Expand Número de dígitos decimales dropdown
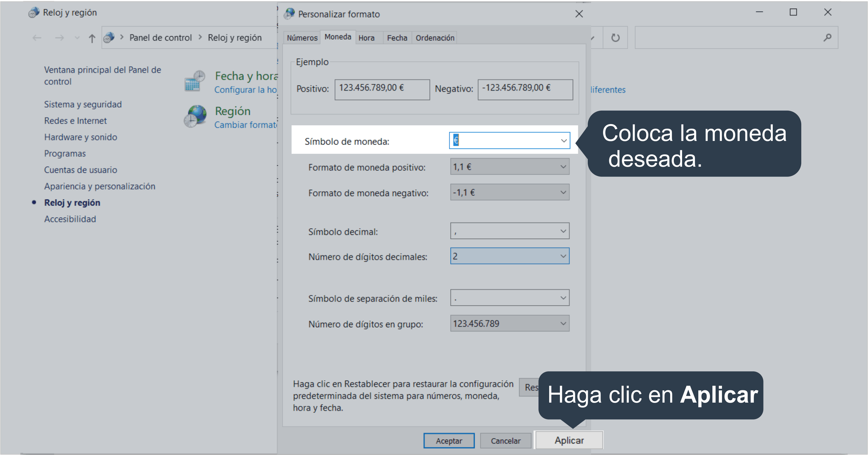 [x=563, y=256]
